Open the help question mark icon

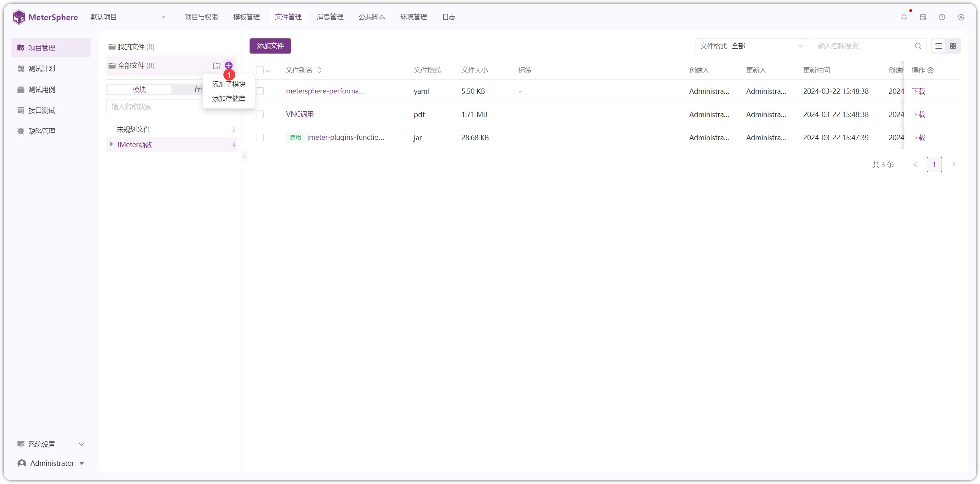coord(942,17)
